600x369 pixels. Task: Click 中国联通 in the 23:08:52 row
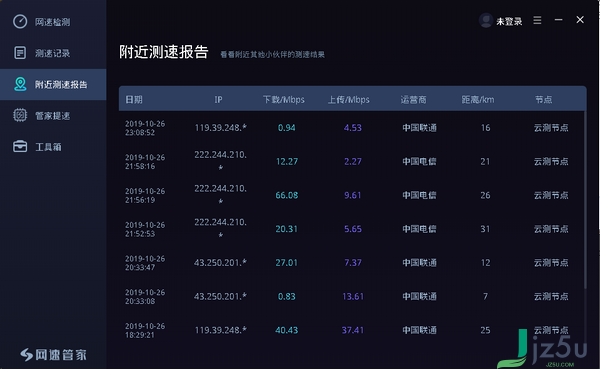[419, 127]
